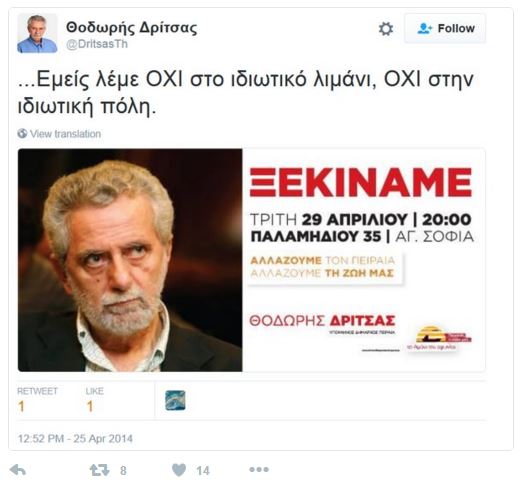Open the small blue liker avatar
The height and width of the screenshot is (491, 525).
tap(175, 401)
